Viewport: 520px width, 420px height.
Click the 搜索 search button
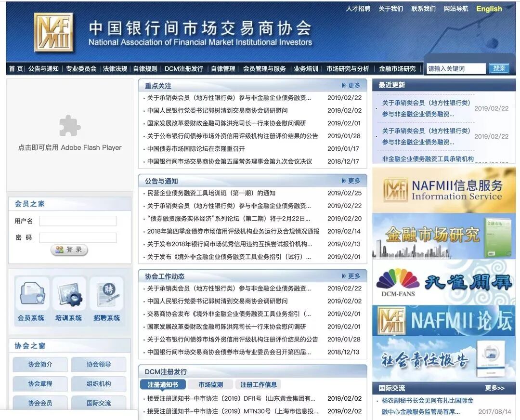pos(499,68)
